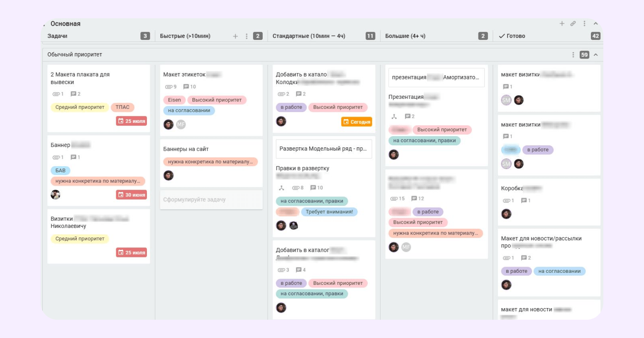This screenshot has width=644, height=338.
Task: Type in the Сформулируйте задачу field
Action: tap(211, 200)
